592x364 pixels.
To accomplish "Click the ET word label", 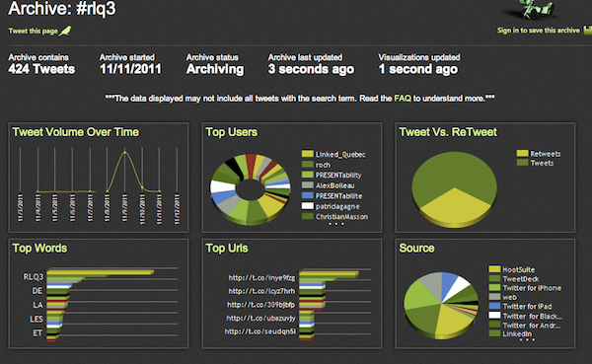I will coord(37,333).
